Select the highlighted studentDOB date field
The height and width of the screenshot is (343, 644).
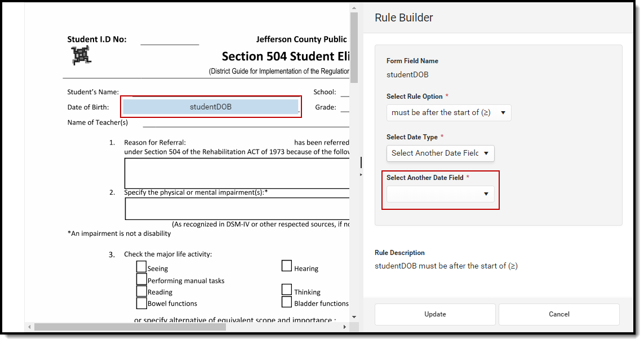click(211, 107)
